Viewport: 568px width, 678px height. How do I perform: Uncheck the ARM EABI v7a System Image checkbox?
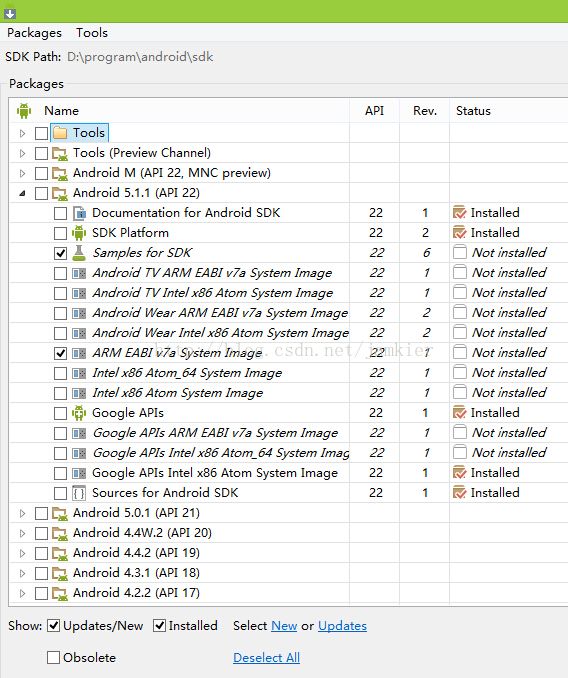click(61, 353)
